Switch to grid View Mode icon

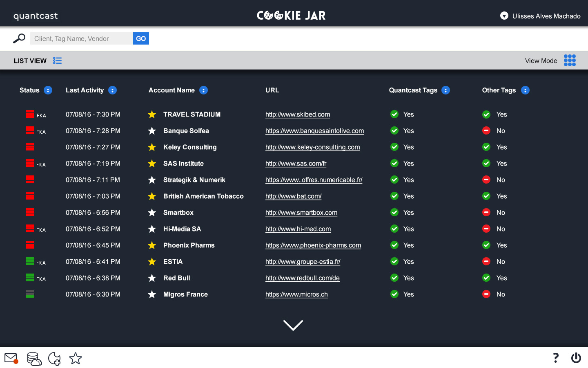(x=570, y=61)
